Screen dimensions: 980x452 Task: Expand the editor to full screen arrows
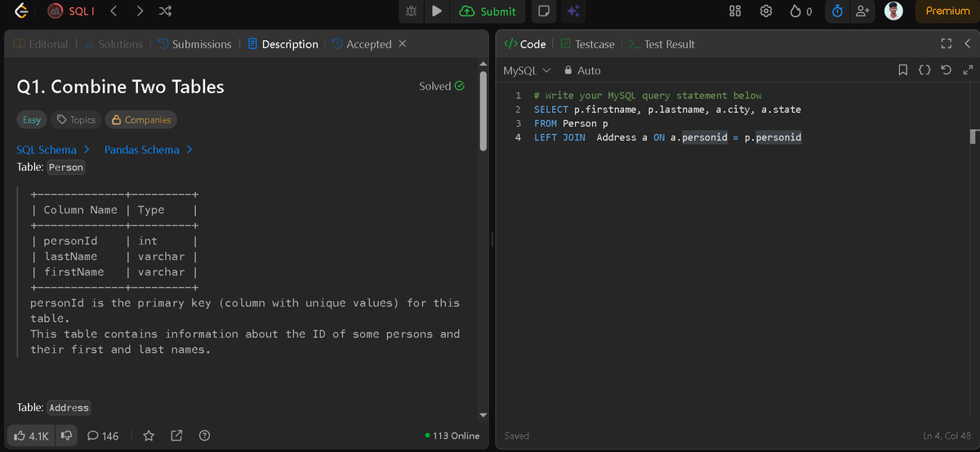968,70
